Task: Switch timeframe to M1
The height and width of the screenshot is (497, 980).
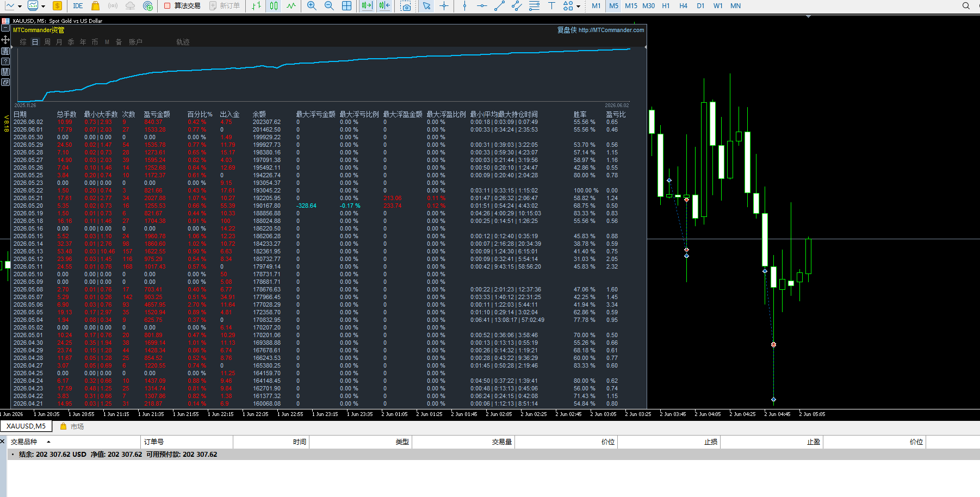Action: pos(596,6)
